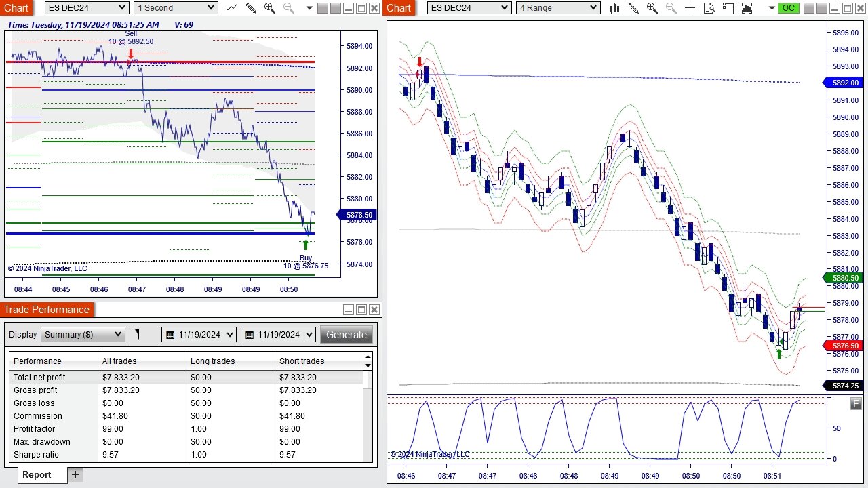Click the red 5876.50 price marker on right chart
The height and width of the screenshot is (488, 868).
[x=842, y=346]
